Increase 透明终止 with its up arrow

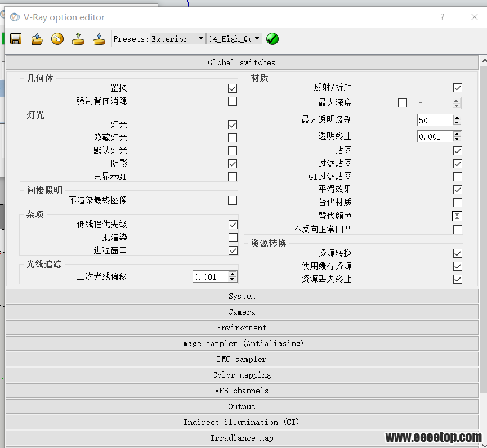tap(457, 134)
